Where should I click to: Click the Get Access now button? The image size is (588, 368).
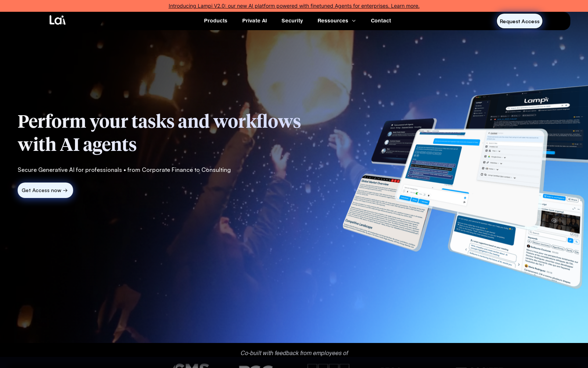(x=45, y=190)
